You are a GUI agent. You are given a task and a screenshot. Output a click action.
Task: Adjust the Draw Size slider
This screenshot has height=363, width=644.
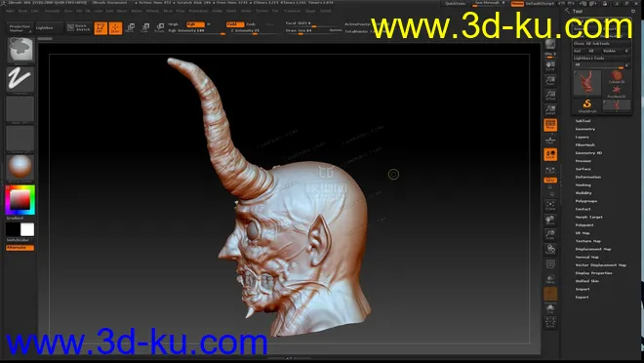pyautogui.click(x=313, y=31)
